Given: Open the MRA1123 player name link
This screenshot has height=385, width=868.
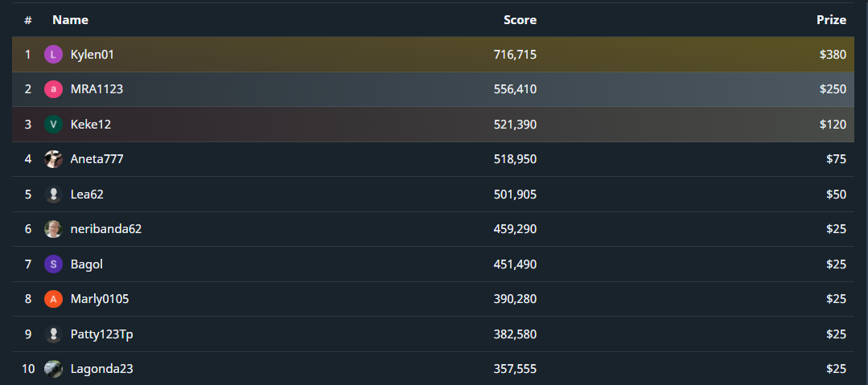Looking at the screenshot, I should (97, 89).
